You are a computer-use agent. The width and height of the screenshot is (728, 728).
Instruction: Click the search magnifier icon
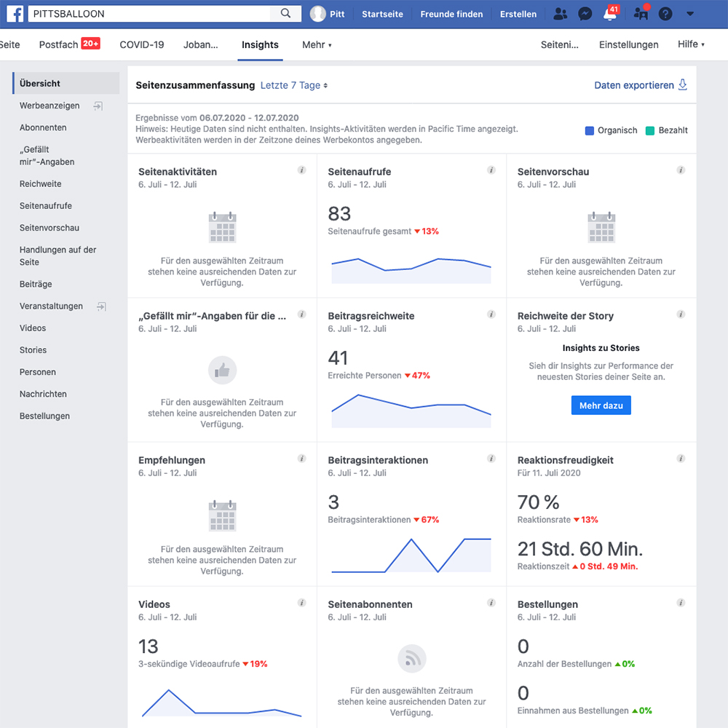[x=285, y=14]
